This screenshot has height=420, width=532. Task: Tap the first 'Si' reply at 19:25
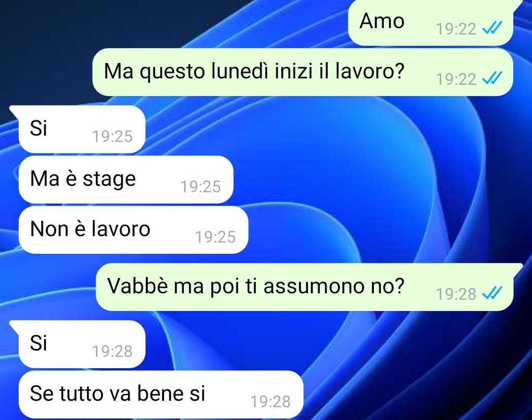click(82, 129)
